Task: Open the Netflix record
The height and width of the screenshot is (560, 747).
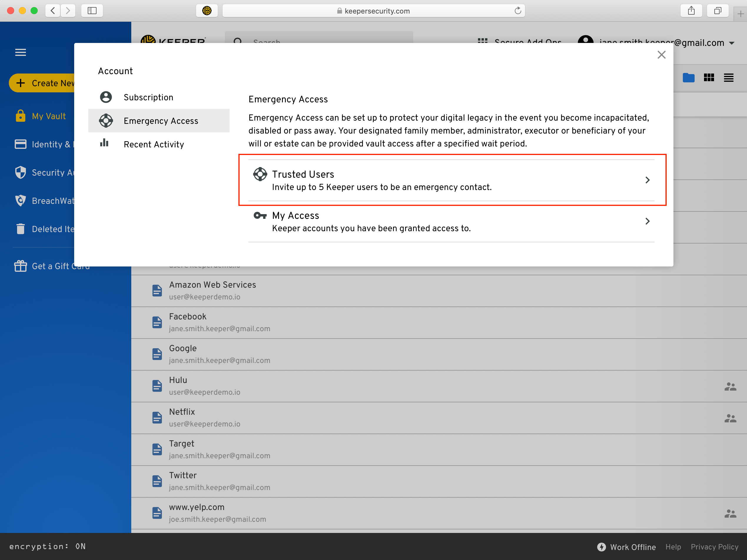Action: tap(439, 418)
